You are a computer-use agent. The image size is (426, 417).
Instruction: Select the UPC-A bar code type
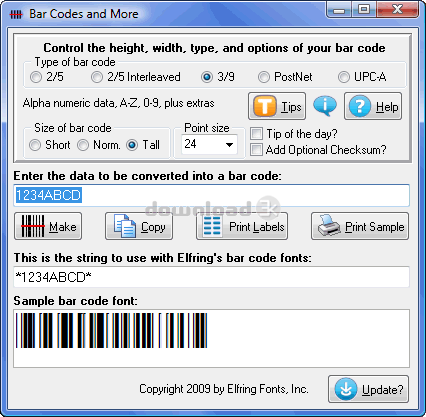point(344,77)
